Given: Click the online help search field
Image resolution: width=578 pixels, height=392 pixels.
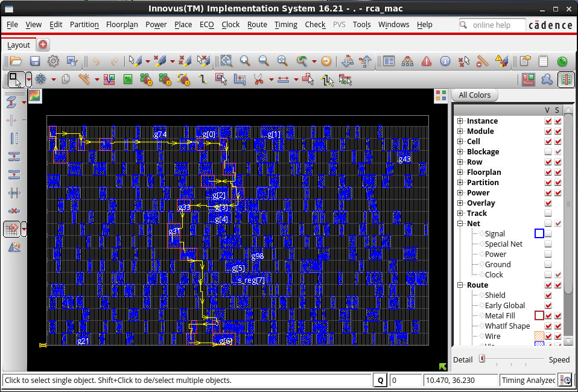Looking at the screenshot, I should click(x=492, y=25).
